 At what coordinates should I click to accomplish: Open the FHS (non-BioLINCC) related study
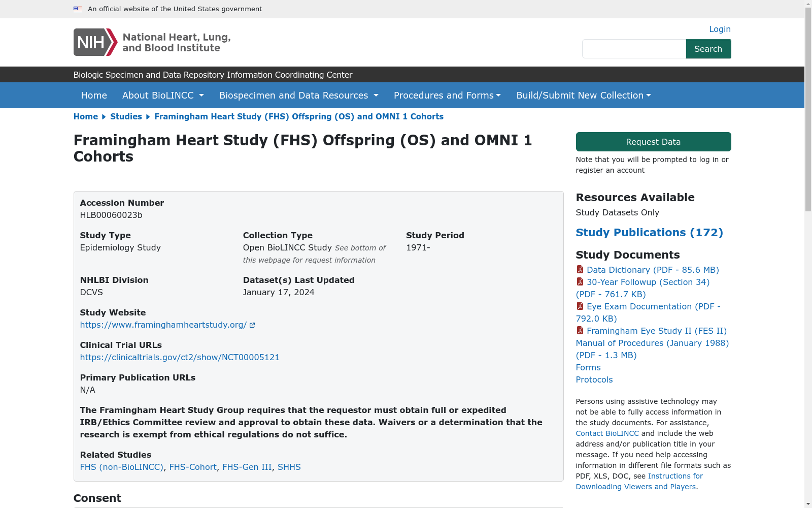(122, 467)
